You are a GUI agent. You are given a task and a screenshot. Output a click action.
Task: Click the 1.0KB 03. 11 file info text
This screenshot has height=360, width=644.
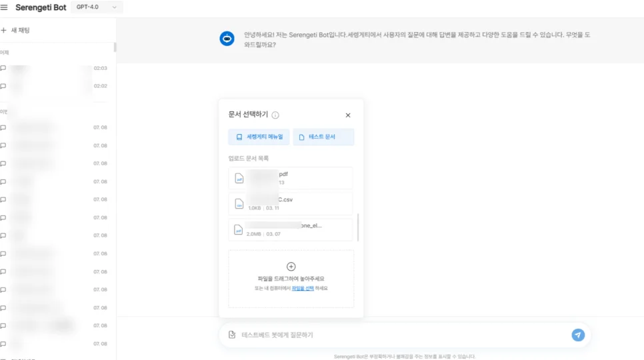(x=264, y=208)
